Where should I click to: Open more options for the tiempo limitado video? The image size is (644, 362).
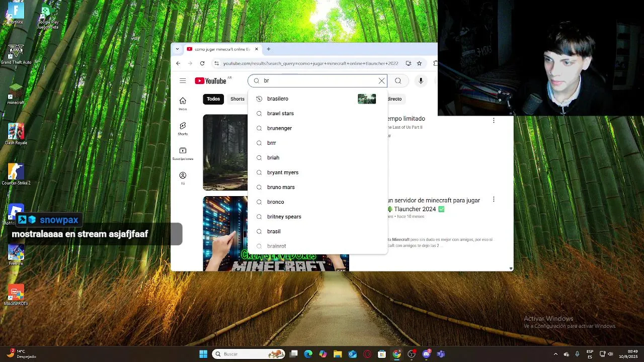point(494,121)
